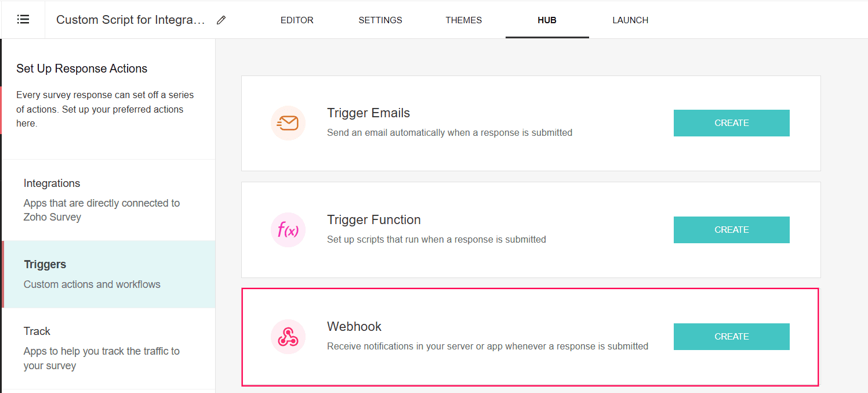Create a Trigger Emails action

point(731,123)
